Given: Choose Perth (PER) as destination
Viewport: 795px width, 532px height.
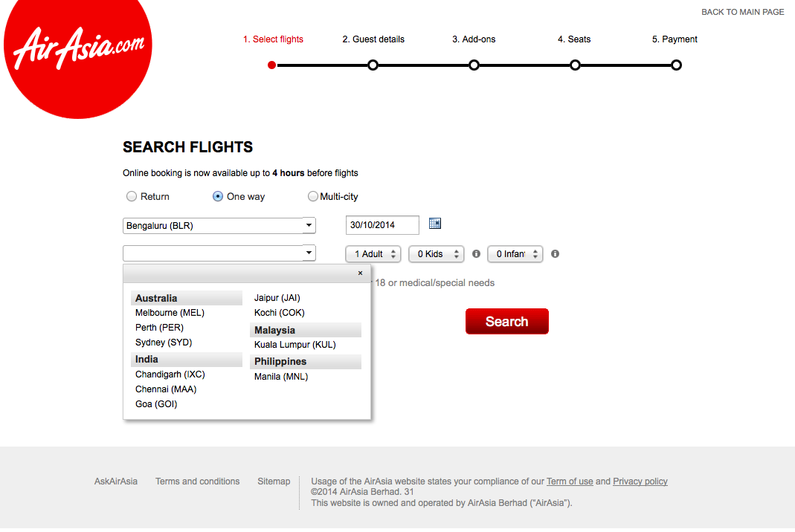Looking at the screenshot, I should coord(159,328).
